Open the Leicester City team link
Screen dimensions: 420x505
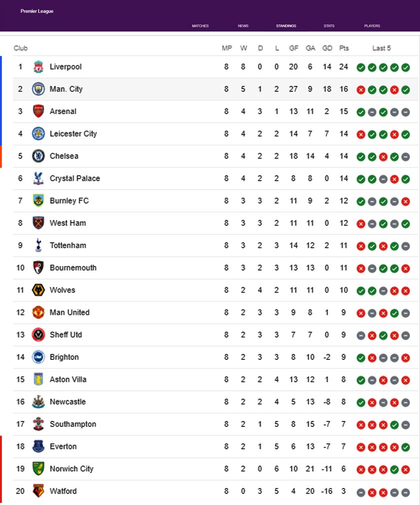pos(73,134)
